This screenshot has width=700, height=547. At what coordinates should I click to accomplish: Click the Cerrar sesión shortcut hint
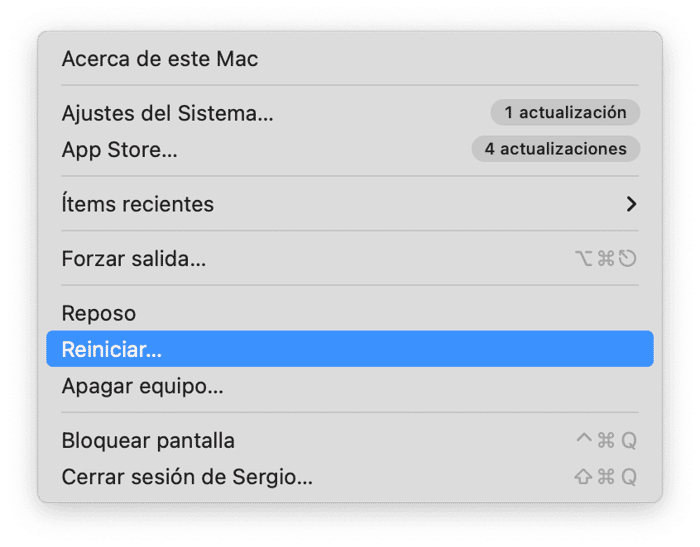[x=606, y=477]
